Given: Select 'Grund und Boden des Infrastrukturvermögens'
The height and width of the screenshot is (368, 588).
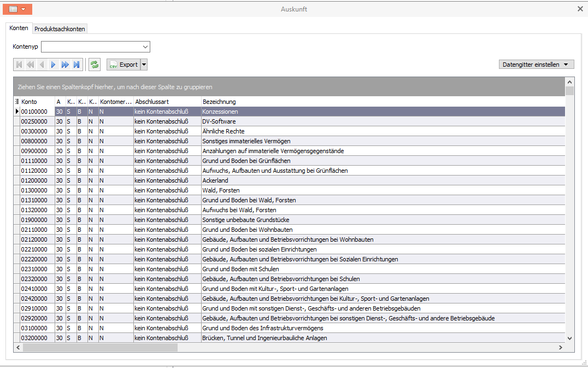Looking at the screenshot, I should [x=289, y=328].
